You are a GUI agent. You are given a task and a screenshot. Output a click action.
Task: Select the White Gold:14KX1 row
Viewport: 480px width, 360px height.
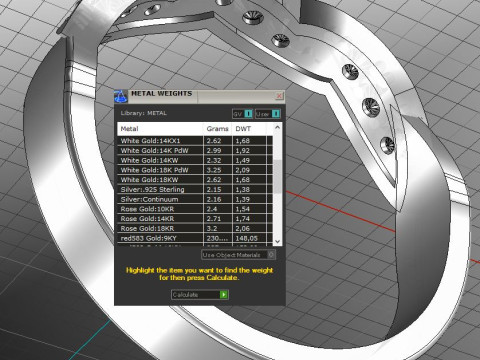click(x=195, y=141)
